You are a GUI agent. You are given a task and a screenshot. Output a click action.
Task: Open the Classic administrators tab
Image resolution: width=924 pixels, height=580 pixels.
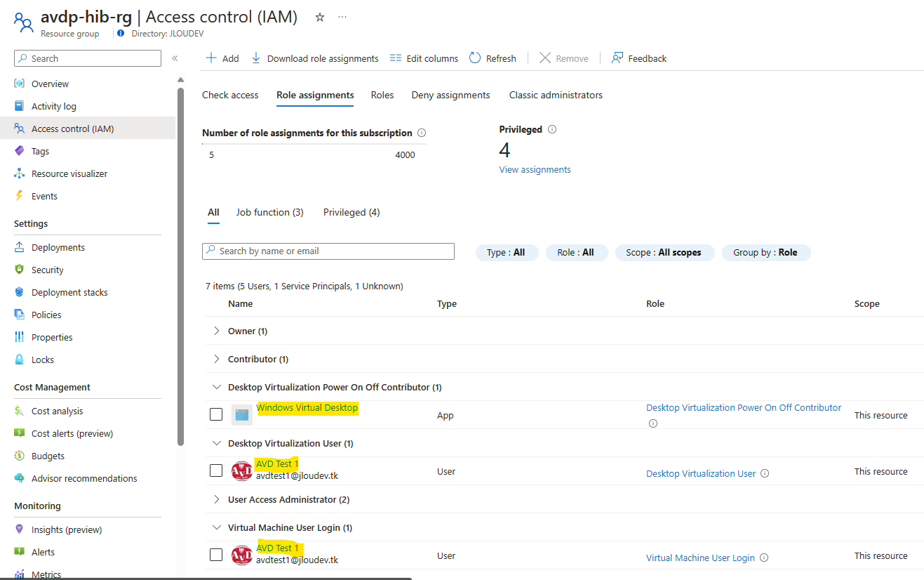[x=556, y=95]
